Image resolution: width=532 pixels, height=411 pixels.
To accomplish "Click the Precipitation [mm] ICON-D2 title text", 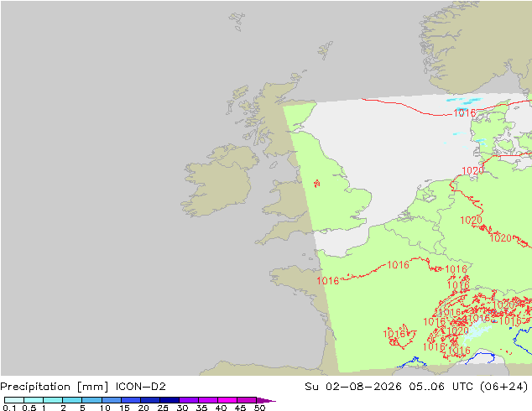I will tap(83, 387).
